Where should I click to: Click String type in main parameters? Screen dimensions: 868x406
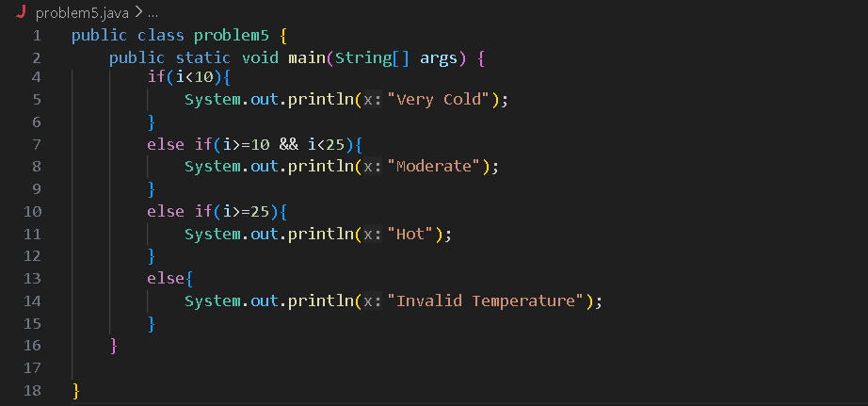click(x=363, y=57)
